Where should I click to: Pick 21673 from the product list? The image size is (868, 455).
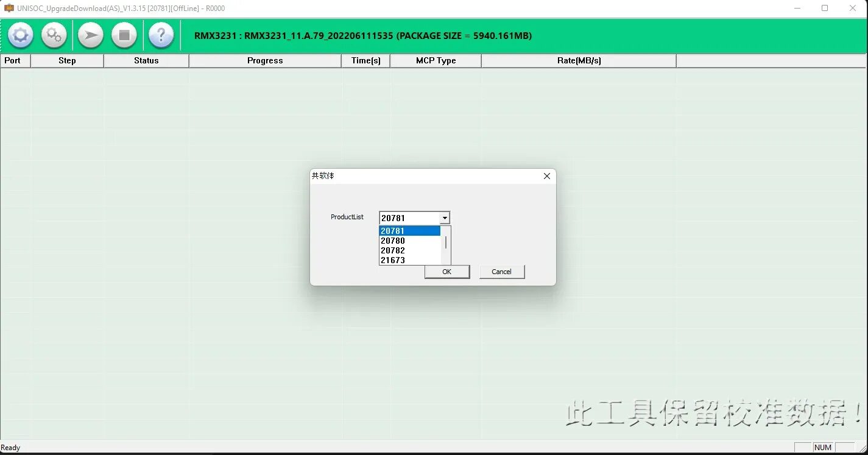click(410, 260)
